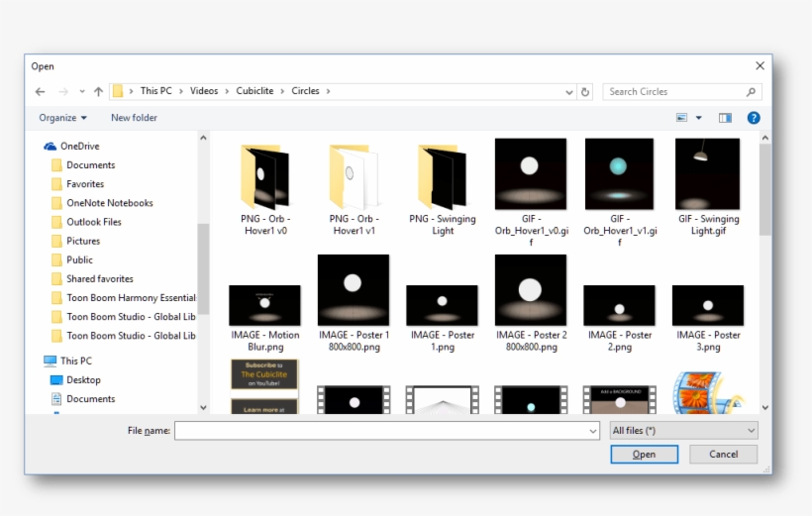Click the blue Desktop icon
This screenshot has height=516, width=812.
click(55, 379)
